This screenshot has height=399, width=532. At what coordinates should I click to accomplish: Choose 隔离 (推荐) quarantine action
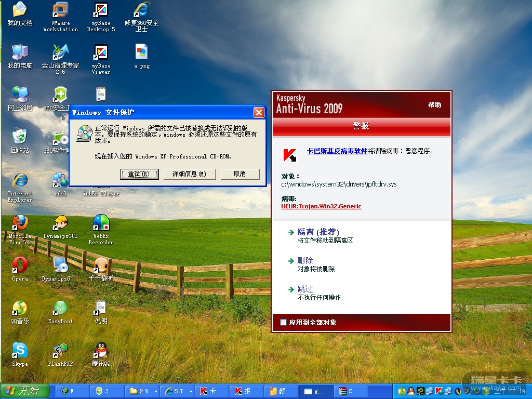(318, 232)
